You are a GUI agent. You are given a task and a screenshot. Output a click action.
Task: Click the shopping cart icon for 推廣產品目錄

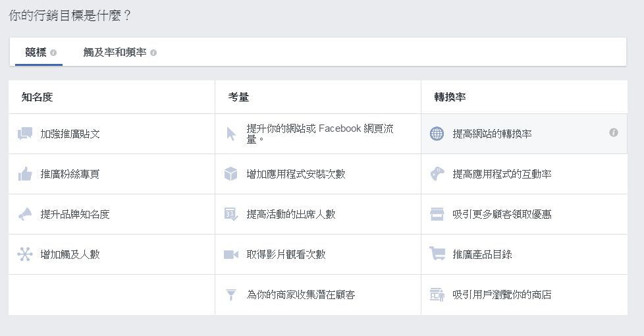(x=437, y=254)
